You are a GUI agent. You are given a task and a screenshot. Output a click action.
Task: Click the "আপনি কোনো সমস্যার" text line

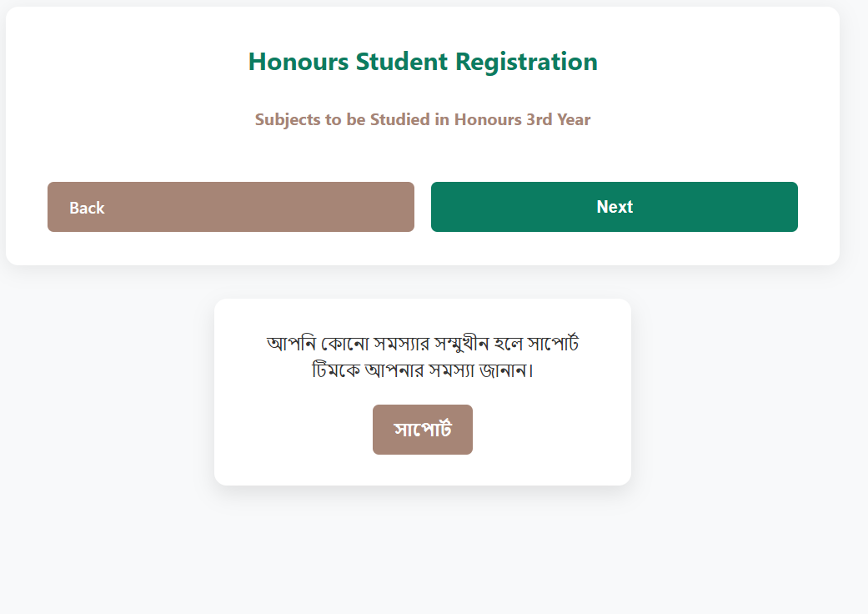coord(349,344)
